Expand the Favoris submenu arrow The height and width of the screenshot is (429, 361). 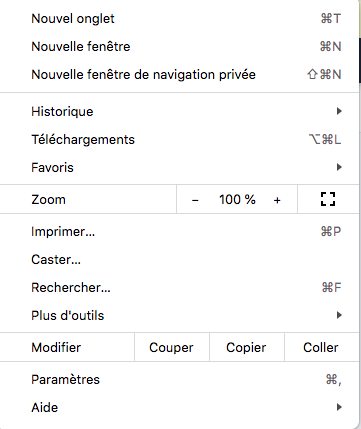tap(339, 167)
